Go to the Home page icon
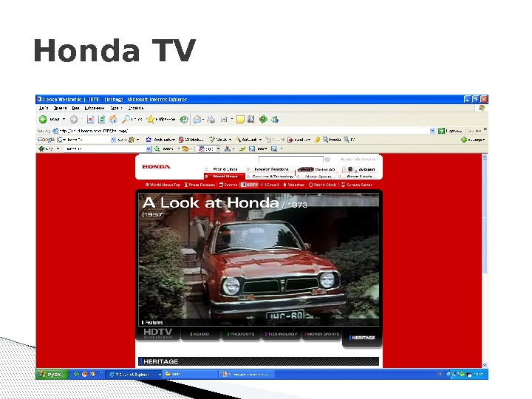 (x=113, y=119)
